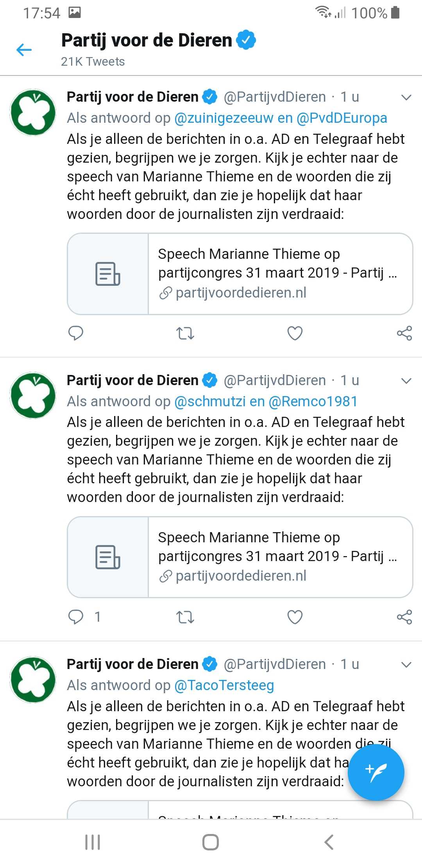The width and height of the screenshot is (422, 868).
Task: Share the tweet replying to @zuinigezeeuw
Action: click(404, 334)
